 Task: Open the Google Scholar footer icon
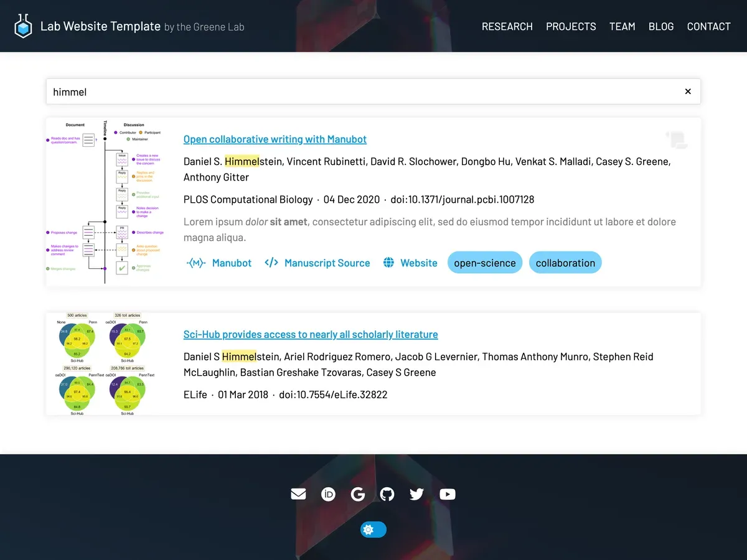point(358,494)
